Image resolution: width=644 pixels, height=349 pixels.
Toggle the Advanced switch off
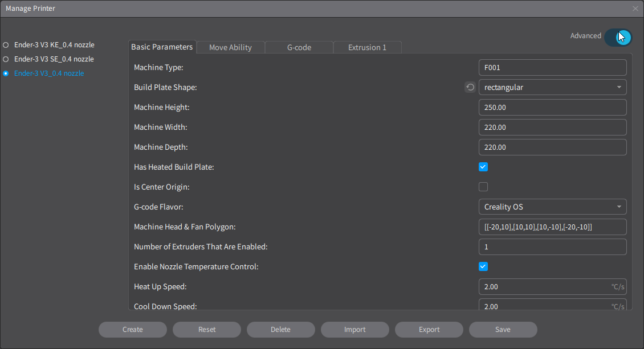618,37
